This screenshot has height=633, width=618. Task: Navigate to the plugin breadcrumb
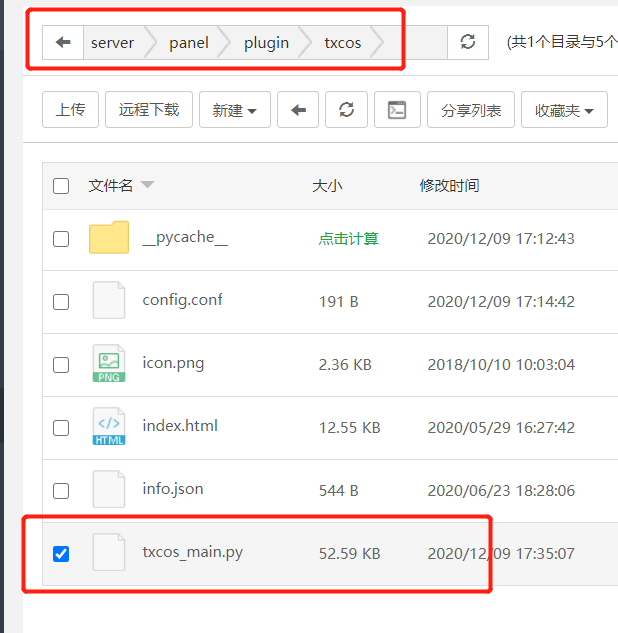[266, 43]
